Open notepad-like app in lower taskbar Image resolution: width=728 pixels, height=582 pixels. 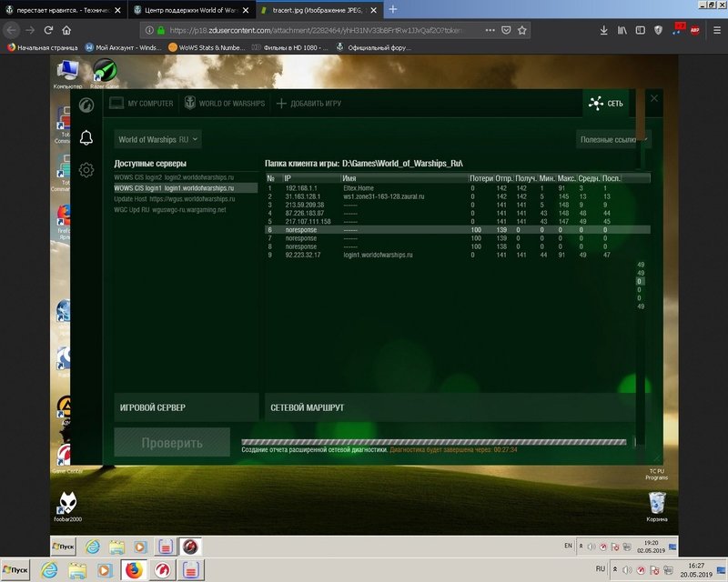[x=190, y=569]
